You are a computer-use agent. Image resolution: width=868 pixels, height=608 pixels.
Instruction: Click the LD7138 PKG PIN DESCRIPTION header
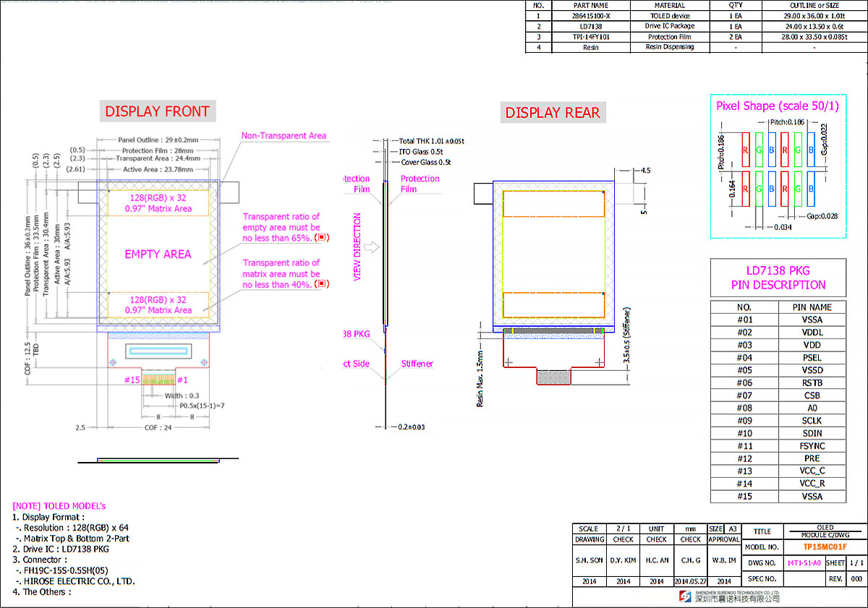(778, 278)
